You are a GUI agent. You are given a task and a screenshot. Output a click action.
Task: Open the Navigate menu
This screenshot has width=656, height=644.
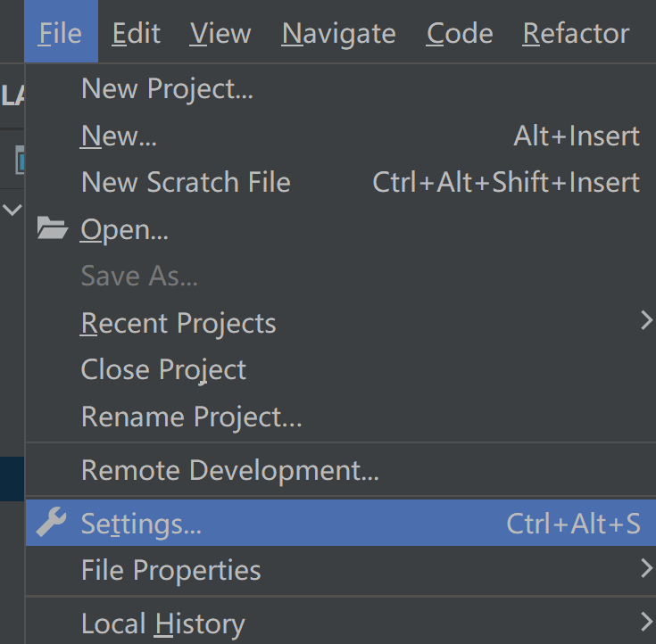[x=338, y=33]
